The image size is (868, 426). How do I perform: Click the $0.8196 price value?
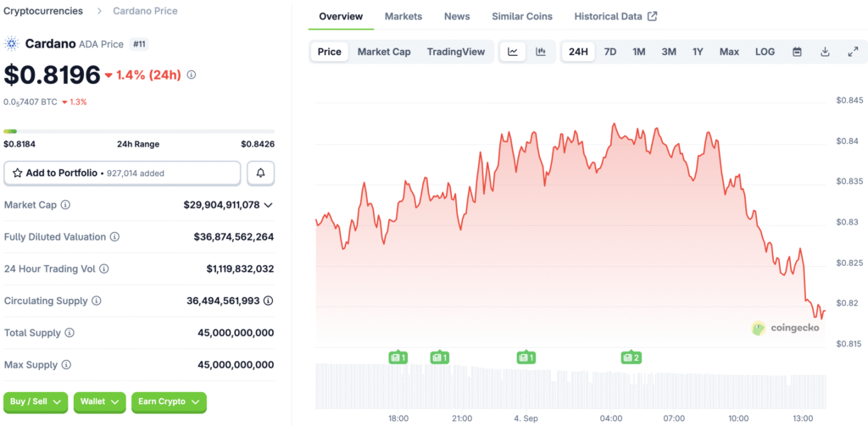[52, 75]
